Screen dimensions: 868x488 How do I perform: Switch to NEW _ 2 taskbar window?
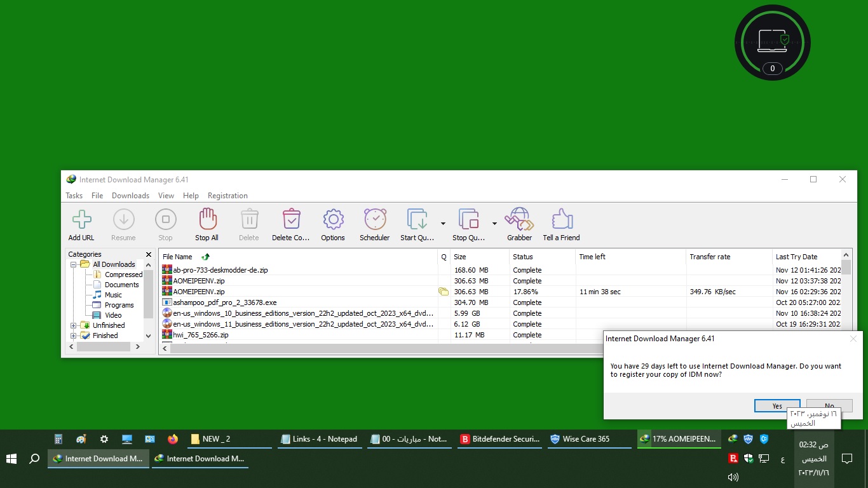tap(230, 439)
